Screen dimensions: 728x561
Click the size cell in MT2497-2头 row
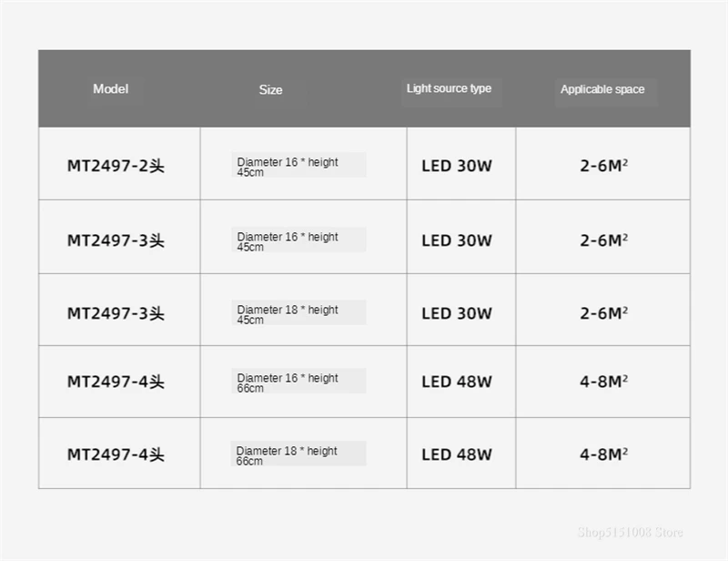pos(299,165)
